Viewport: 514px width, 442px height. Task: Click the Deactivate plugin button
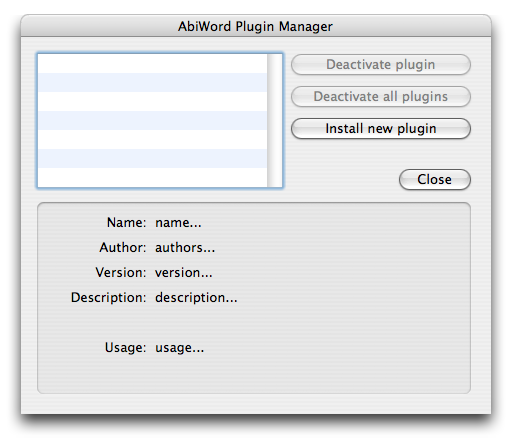(381, 65)
